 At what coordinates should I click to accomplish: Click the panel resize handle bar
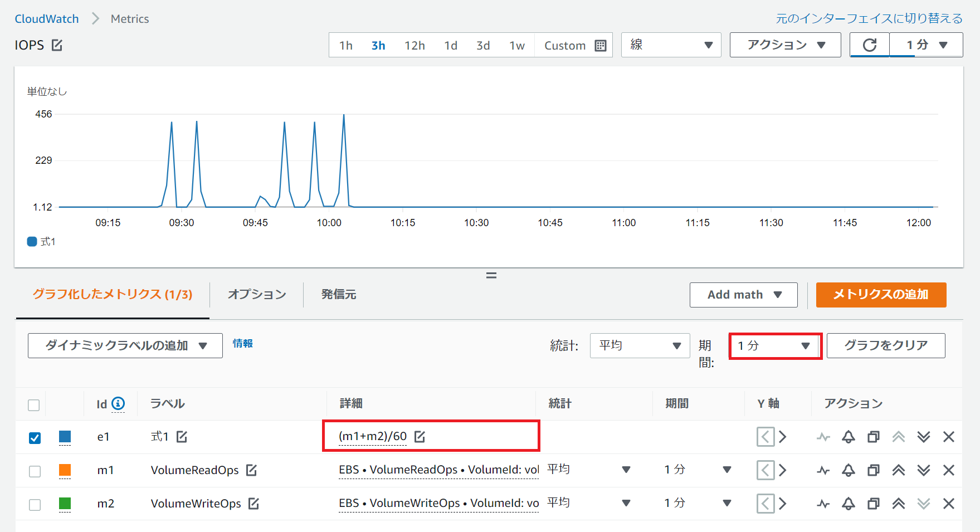pyautogui.click(x=491, y=275)
